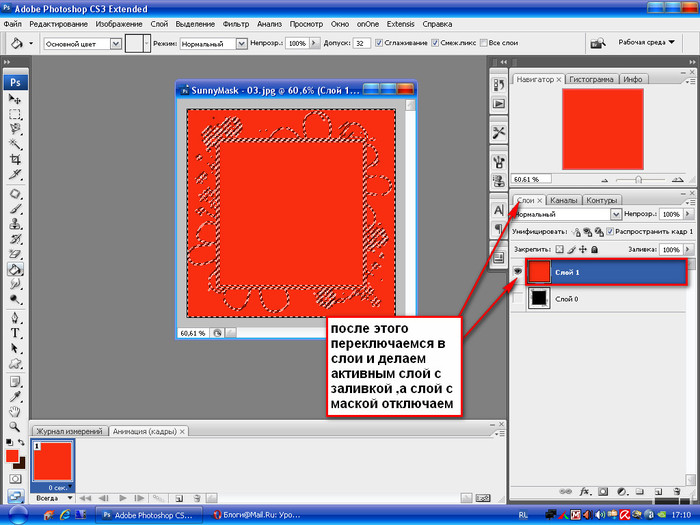Open the Файл menu

13,24
